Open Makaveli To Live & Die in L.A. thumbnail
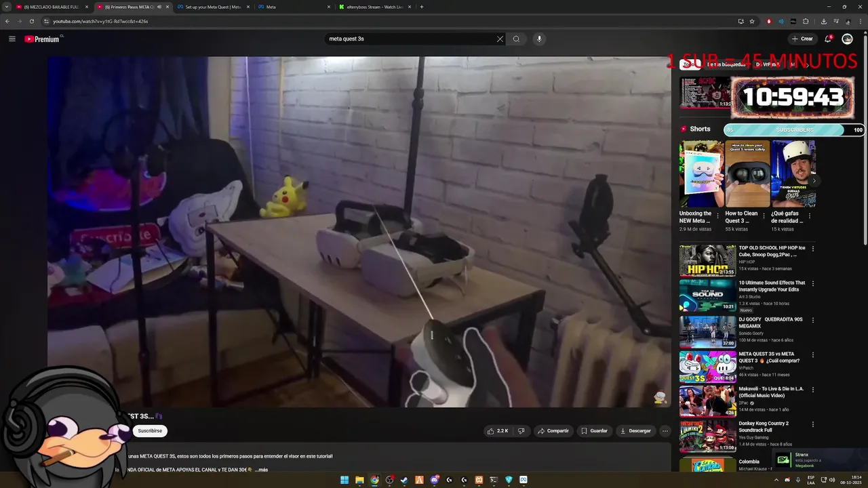Screen dimensions: 868x488 click(707, 401)
